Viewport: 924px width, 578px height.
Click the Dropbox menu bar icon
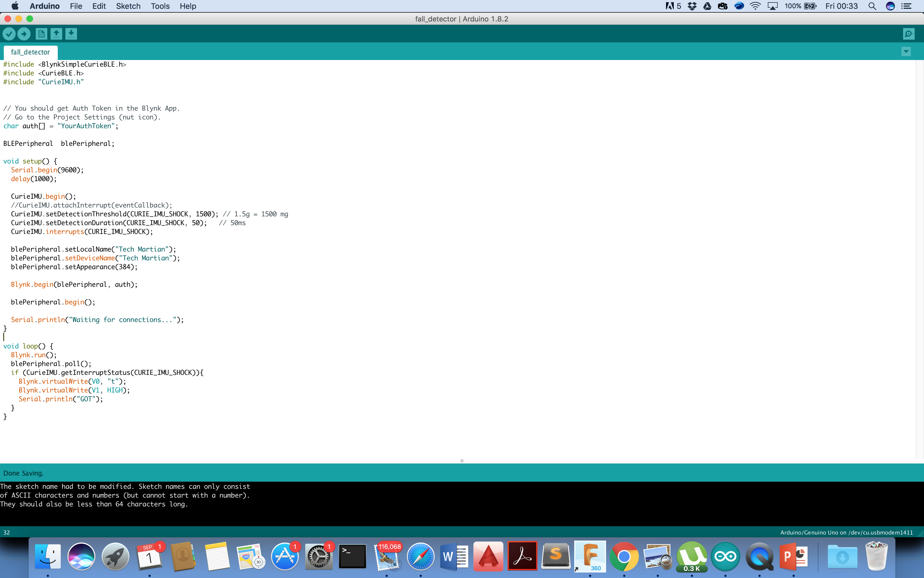pyautogui.click(x=692, y=6)
